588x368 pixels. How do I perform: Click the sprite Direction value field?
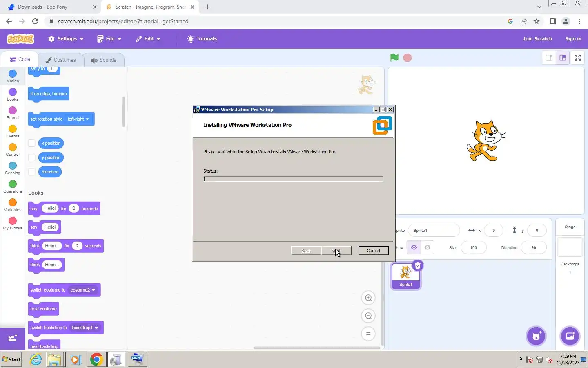click(x=533, y=247)
